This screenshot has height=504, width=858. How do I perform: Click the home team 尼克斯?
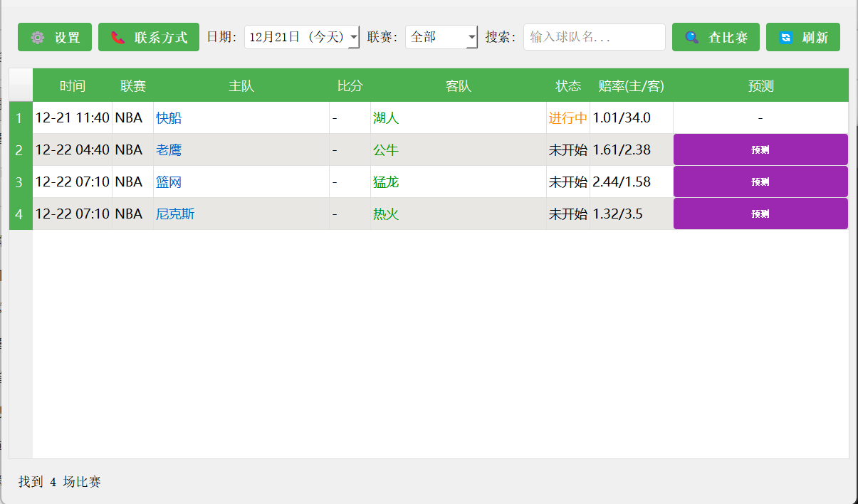coord(175,214)
